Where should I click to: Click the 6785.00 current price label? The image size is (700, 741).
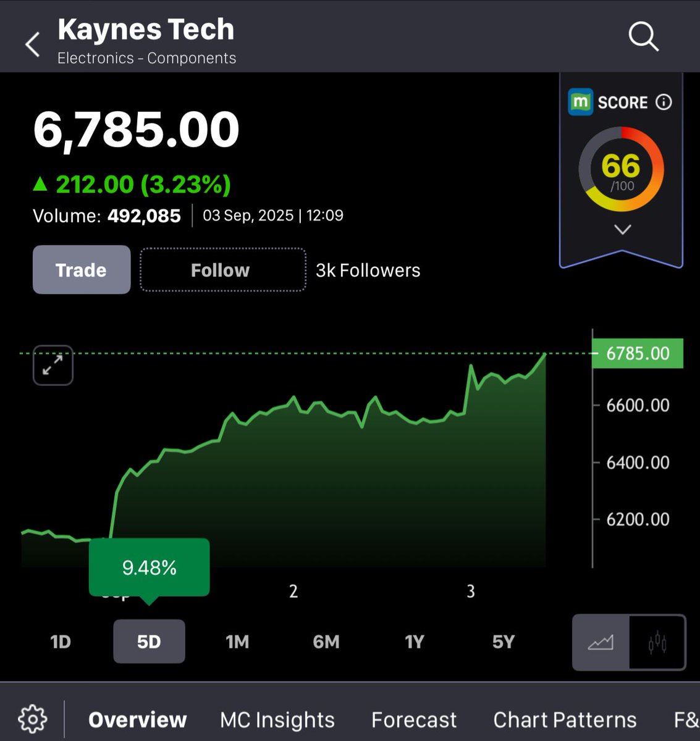[638, 353]
